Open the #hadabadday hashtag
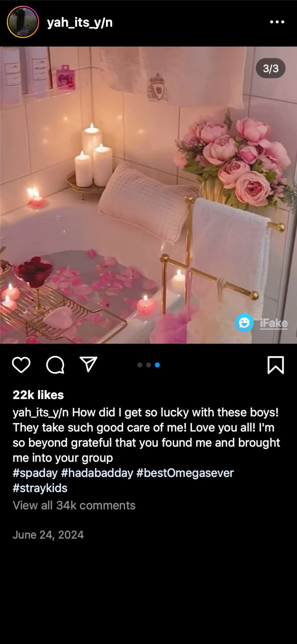297x644 pixels. pos(97,473)
